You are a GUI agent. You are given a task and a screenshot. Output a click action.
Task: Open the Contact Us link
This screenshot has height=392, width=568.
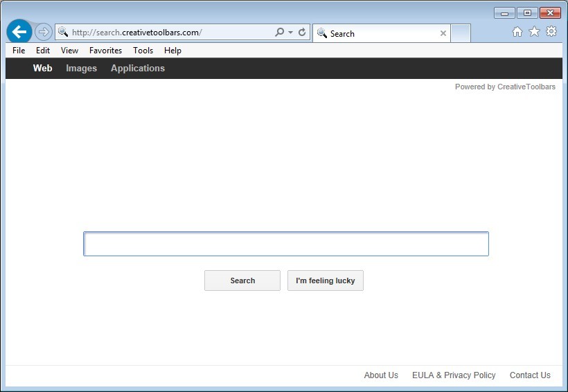point(530,375)
